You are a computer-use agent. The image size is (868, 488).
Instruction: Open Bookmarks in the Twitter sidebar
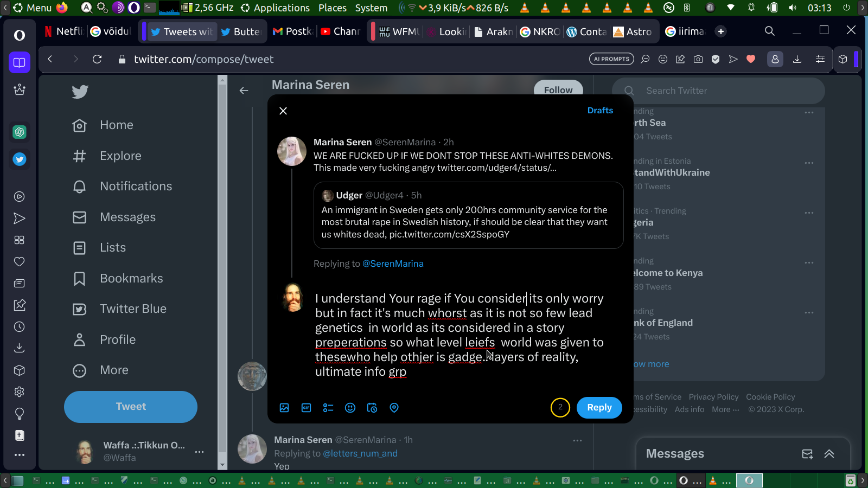coord(118,279)
